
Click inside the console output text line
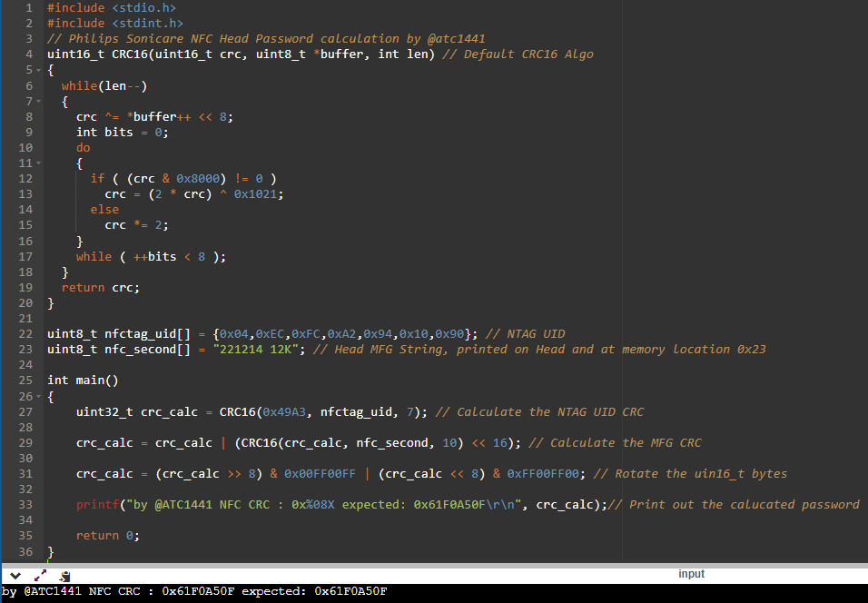click(194, 591)
